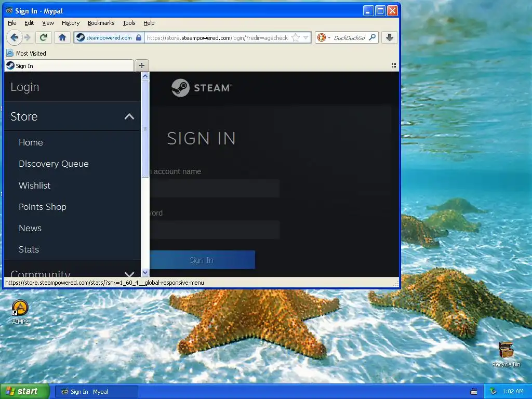Open the News link
This screenshot has width=532, height=399.
(30, 229)
